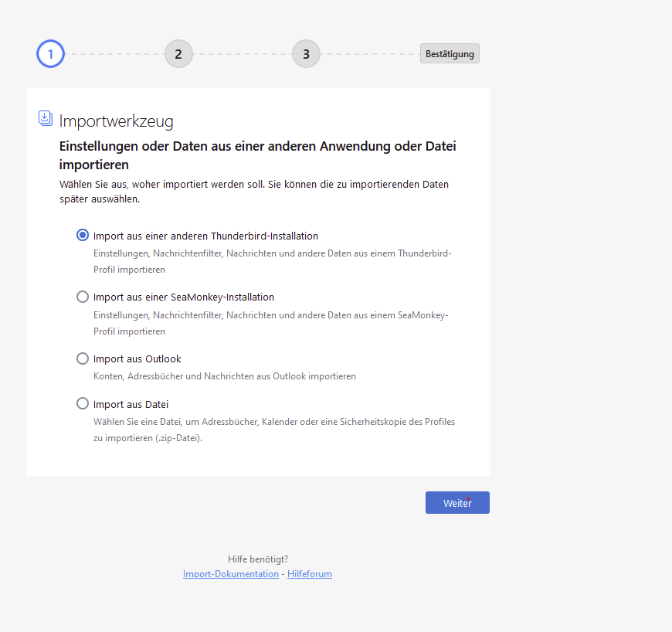Click the 'Import aus einer anderen Thunderbird-Installation' label text
Image resolution: width=672 pixels, height=632 pixels.
coord(205,236)
